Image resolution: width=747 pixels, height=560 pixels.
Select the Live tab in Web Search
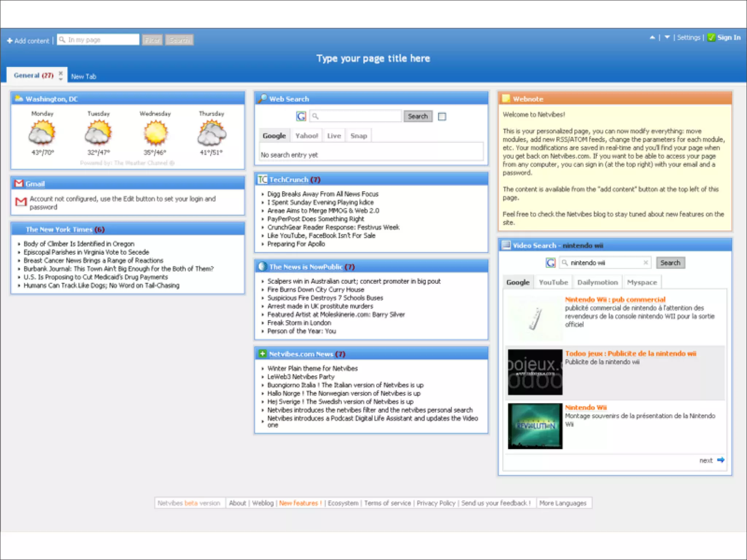pos(334,136)
